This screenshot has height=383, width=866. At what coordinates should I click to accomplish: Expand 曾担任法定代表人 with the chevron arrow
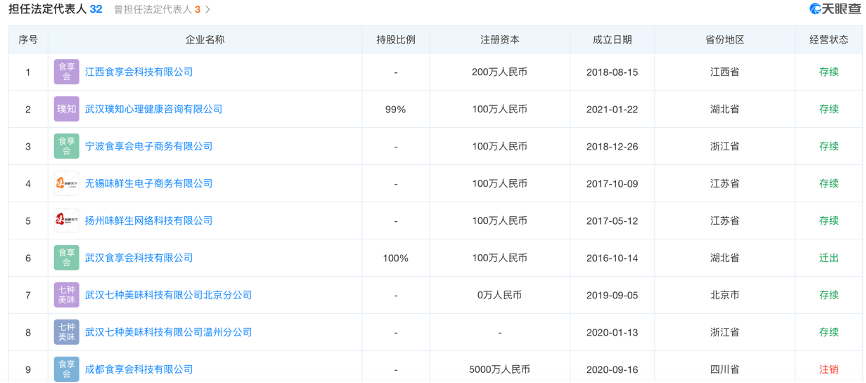(208, 10)
